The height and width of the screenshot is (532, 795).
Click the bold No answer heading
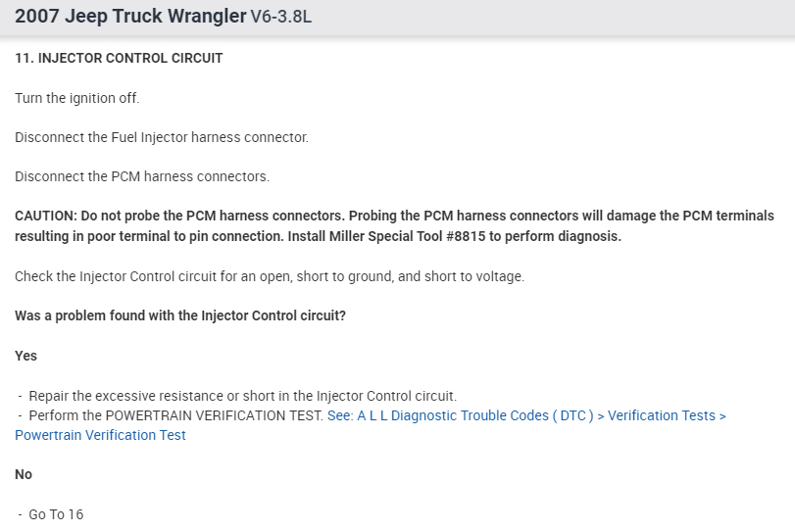(x=24, y=474)
